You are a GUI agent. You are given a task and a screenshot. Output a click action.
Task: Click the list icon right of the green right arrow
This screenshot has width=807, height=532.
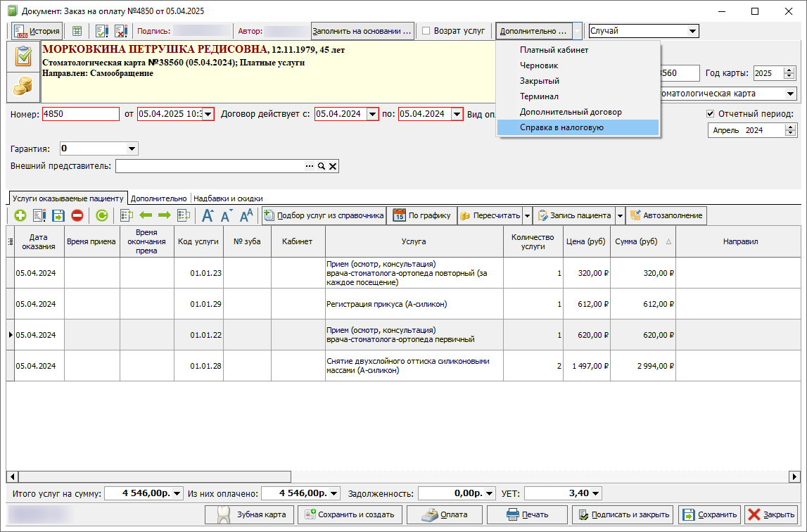(183, 215)
